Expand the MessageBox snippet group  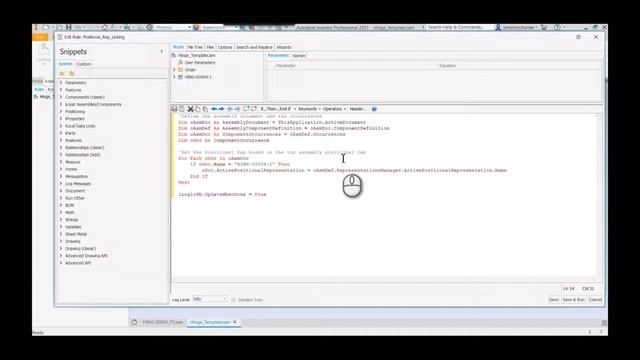pyautogui.click(x=61, y=176)
